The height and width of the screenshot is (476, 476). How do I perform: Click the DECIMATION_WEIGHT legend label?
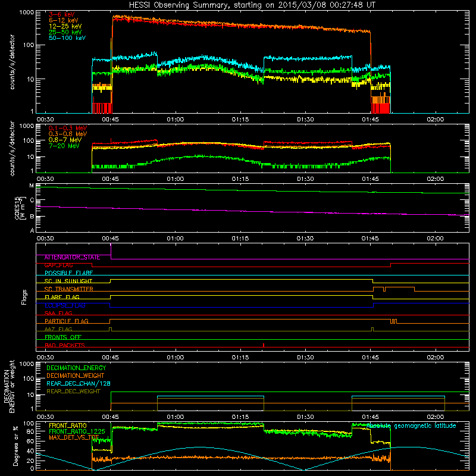point(76,376)
